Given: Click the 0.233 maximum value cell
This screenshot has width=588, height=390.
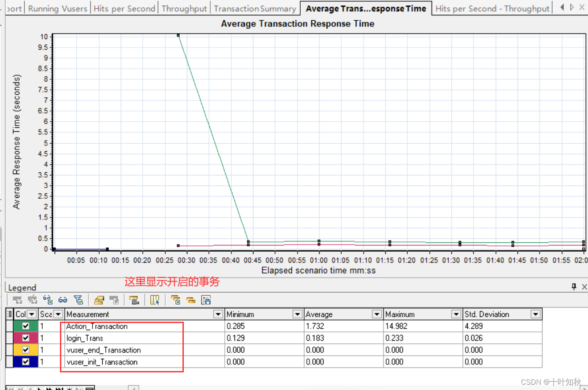Looking at the screenshot, I should 423,338.
